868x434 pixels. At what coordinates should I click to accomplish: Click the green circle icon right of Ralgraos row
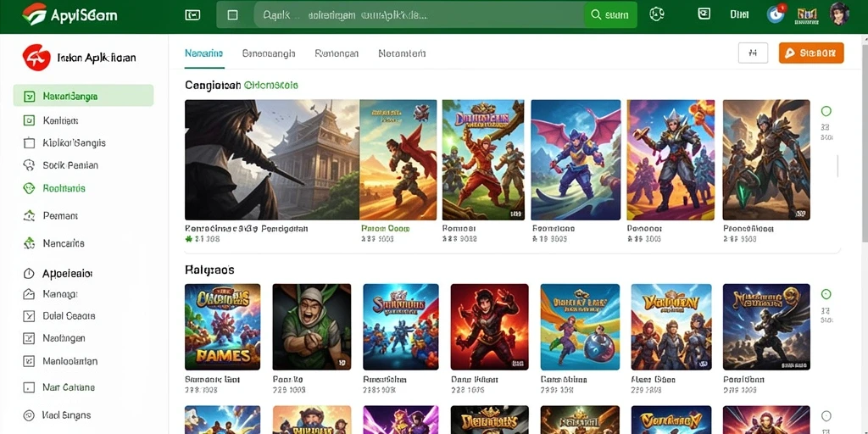pyautogui.click(x=826, y=294)
